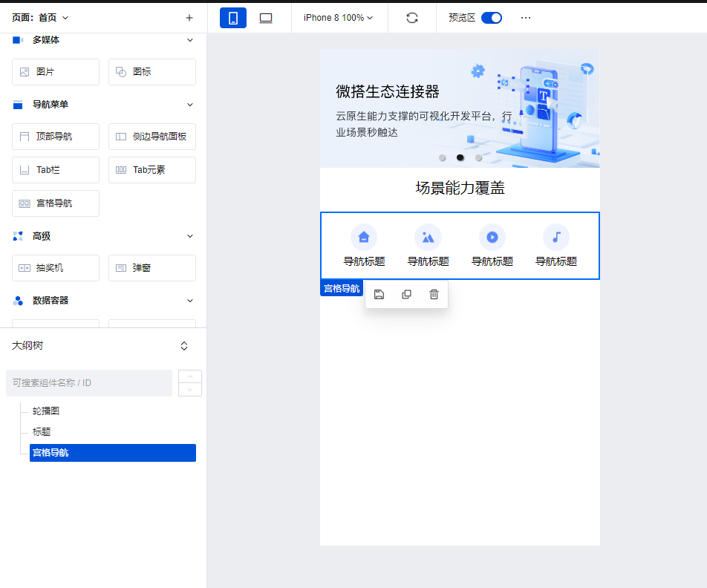Select the 图标 component

click(x=152, y=72)
